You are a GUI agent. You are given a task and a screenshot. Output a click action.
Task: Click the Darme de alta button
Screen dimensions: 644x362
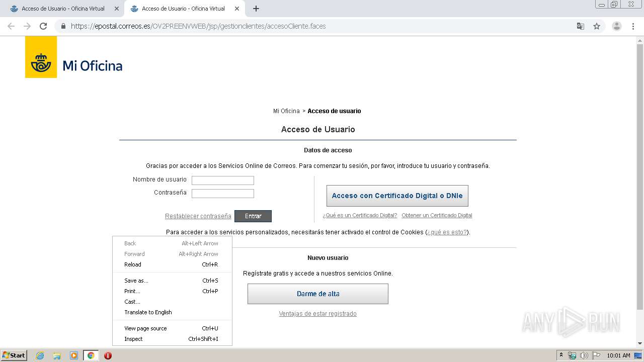pyautogui.click(x=318, y=294)
